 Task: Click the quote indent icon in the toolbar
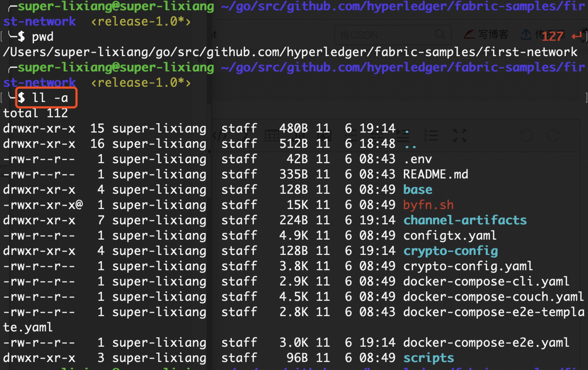[403, 136]
